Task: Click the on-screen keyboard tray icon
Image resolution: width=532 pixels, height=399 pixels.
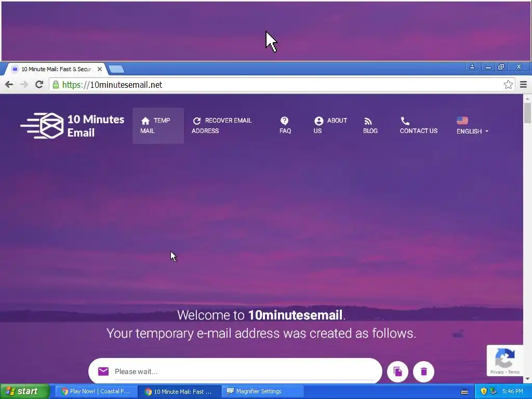Action: (x=464, y=392)
